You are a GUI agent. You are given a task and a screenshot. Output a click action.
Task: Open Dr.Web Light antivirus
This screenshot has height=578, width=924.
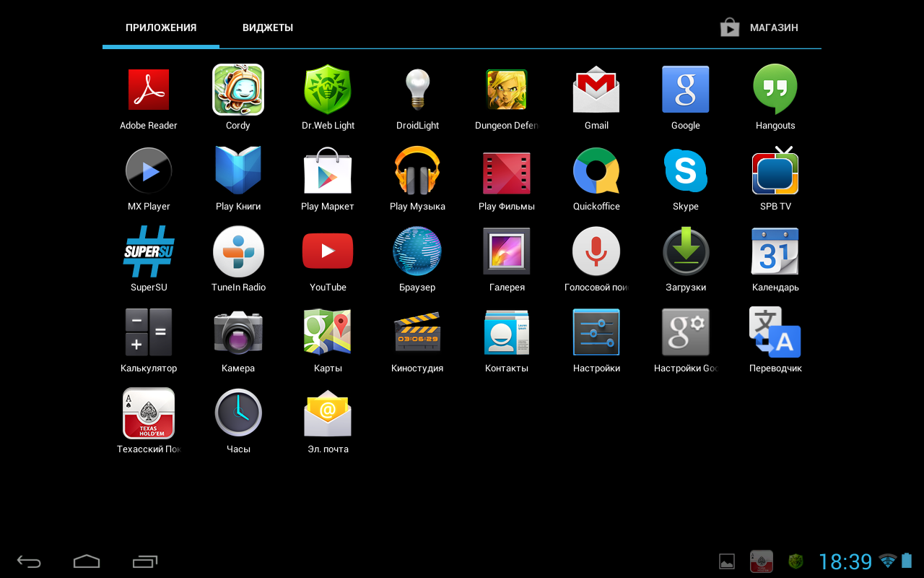(328, 90)
